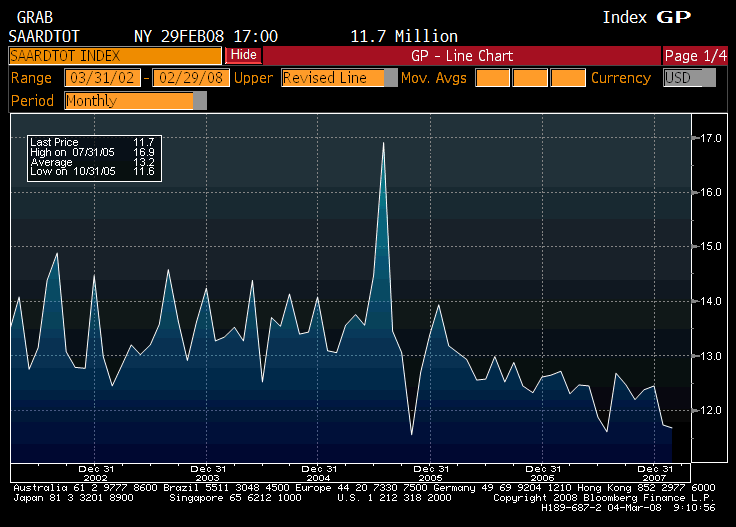The height and width of the screenshot is (527, 736).
Task: Click the Dec 31 2002 axis label
Action: pyautogui.click(x=96, y=473)
